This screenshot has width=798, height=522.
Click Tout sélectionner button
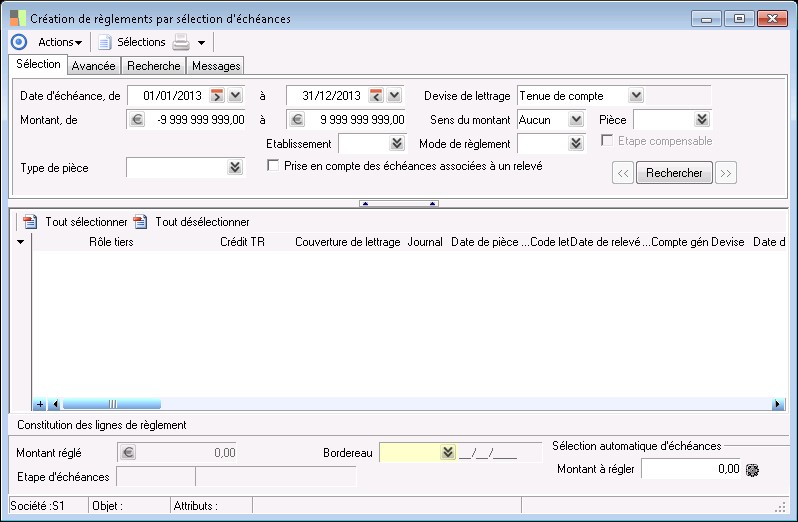pos(86,222)
